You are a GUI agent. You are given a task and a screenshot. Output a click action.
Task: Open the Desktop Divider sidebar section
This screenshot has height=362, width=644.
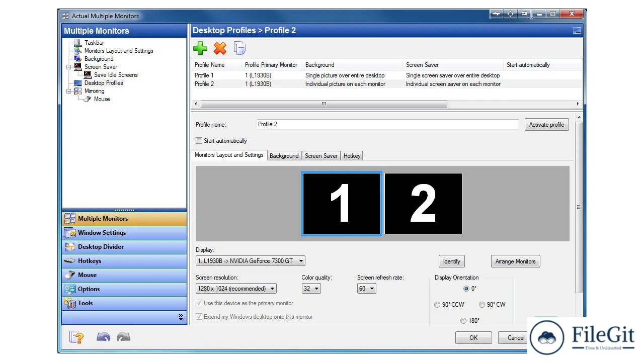click(124, 247)
